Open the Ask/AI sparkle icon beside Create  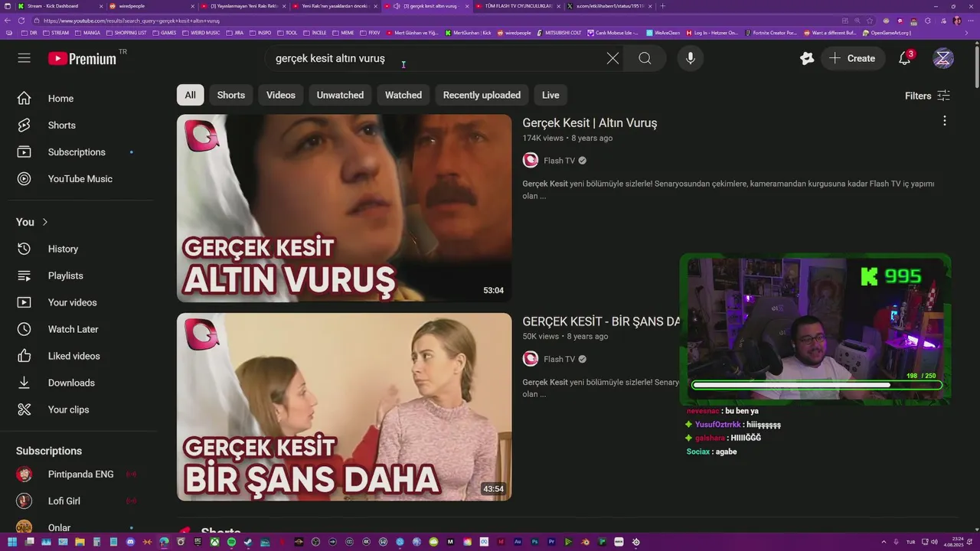pyautogui.click(x=807, y=58)
